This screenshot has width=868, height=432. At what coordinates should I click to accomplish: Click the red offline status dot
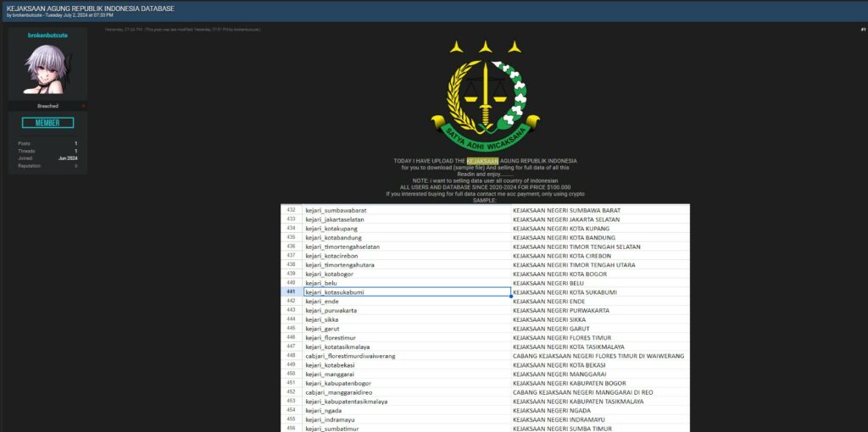coord(83,106)
